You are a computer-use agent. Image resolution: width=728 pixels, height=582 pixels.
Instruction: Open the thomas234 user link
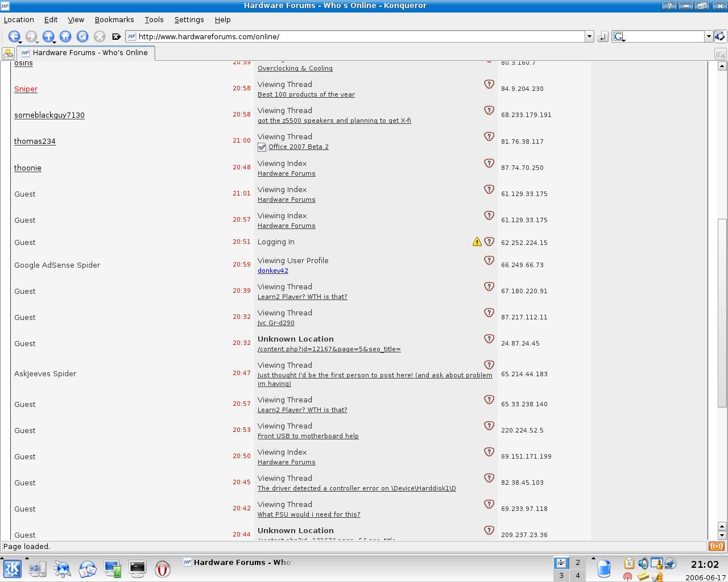point(35,142)
